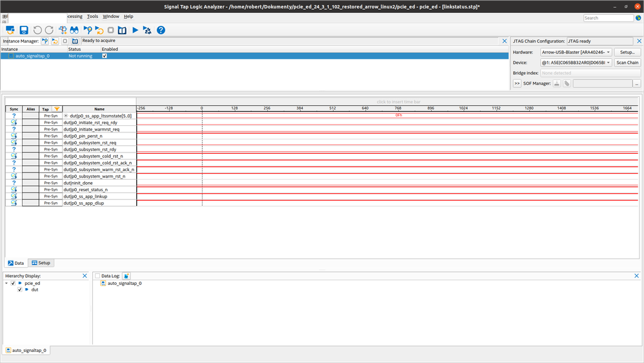The height and width of the screenshot is (363, 644).
Task: Toggle dut checkbox in Hierarchy Display
Action: pos(20,290)
